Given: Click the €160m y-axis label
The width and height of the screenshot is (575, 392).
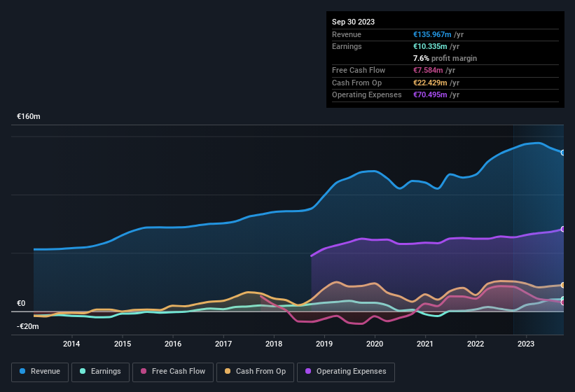Looking at the screenshot, I should (29, 116).
